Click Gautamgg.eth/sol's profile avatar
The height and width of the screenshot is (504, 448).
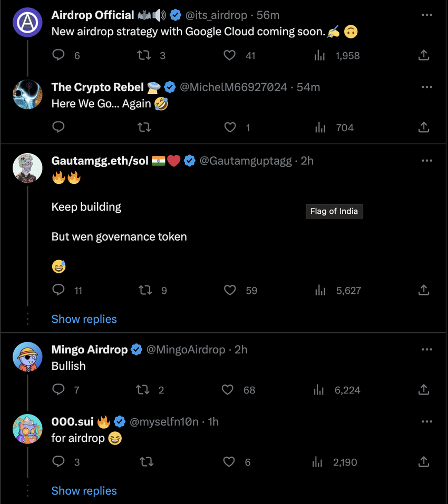pyautogui.click(x=27, y=167)
